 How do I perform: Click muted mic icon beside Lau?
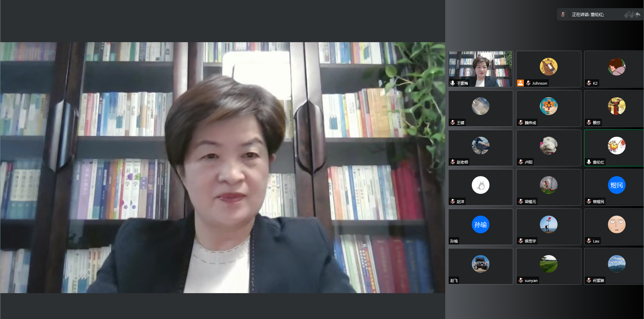pyautogui.click(x=589, y=241)
